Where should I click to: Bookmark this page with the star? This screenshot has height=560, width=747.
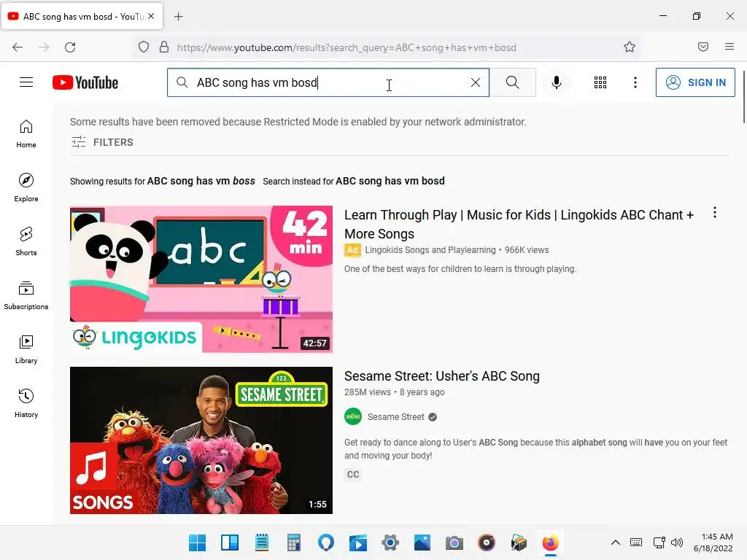click(630, 47)
